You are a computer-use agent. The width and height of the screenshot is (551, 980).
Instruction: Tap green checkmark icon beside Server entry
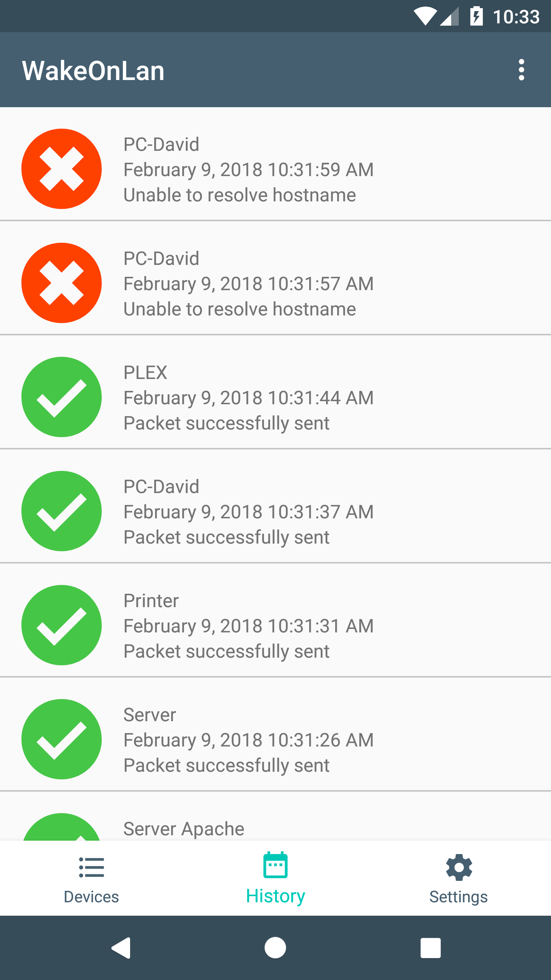(62, 739)
